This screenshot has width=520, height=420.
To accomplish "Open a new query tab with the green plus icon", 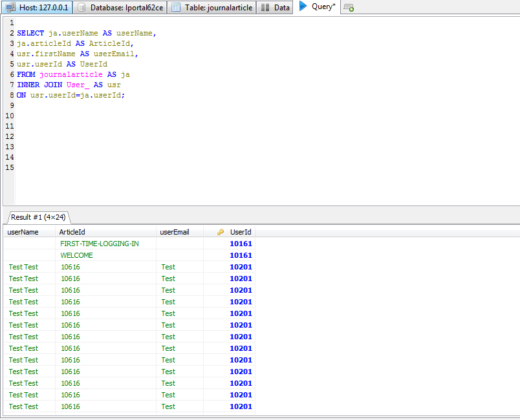I will pos(348,8).
